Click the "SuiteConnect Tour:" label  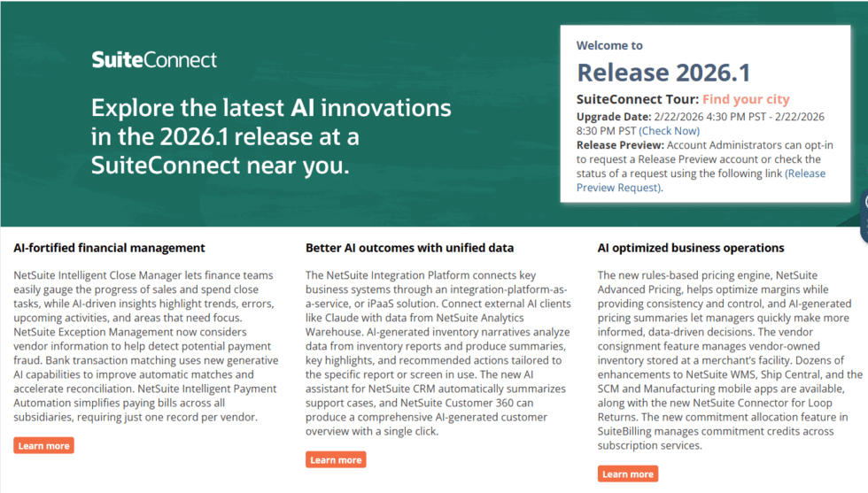click(x=638, y=99)
